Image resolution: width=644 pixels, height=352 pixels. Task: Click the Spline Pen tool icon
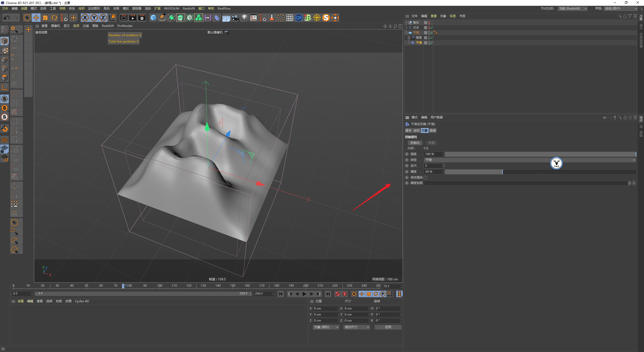point(163,18)
